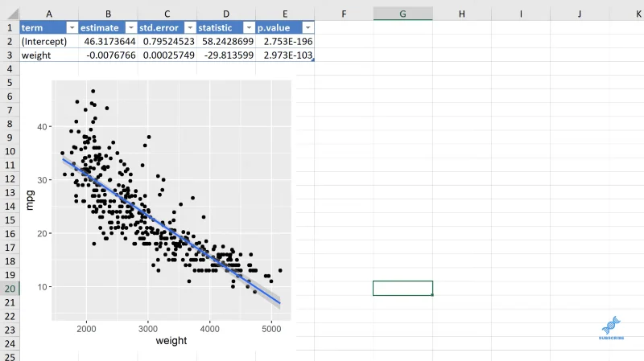
Task: Click cell with value 46.3173644
Action: pos(108,42)
